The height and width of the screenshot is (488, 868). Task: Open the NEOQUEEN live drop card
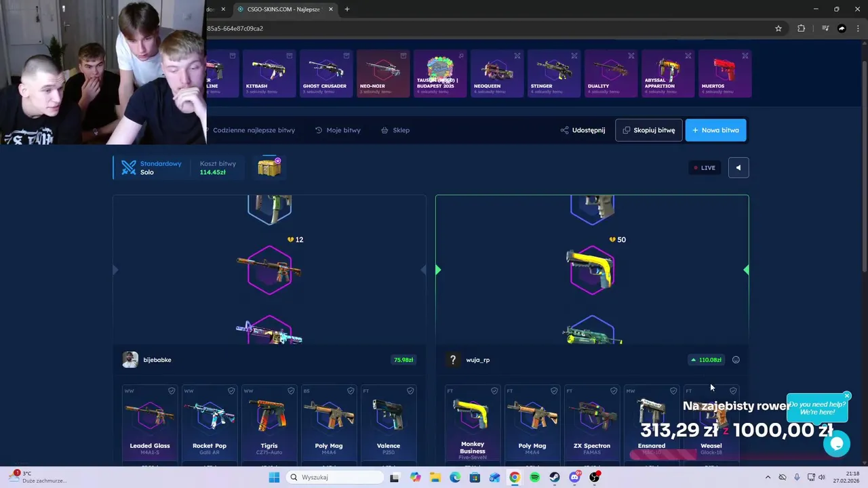coord(497,73)
